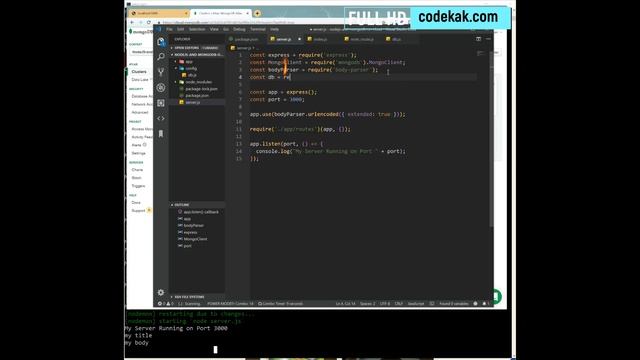The width and height of the screenshot is (640, 360).
Task: Open the Terminal menu
Action: coord(258,29)
